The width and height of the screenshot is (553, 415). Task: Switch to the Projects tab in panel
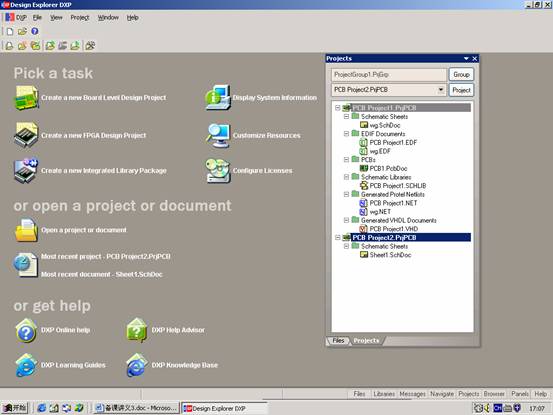coord(366,341)
